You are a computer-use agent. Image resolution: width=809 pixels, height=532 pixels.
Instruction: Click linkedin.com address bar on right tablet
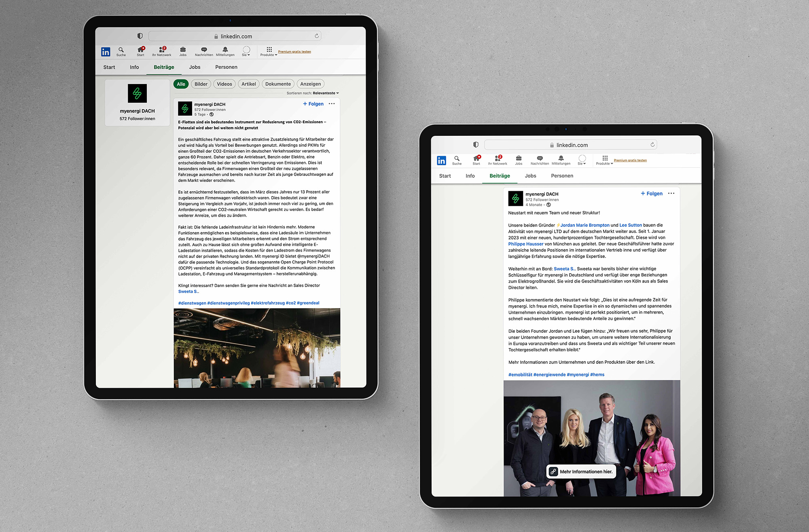point(571,145)
